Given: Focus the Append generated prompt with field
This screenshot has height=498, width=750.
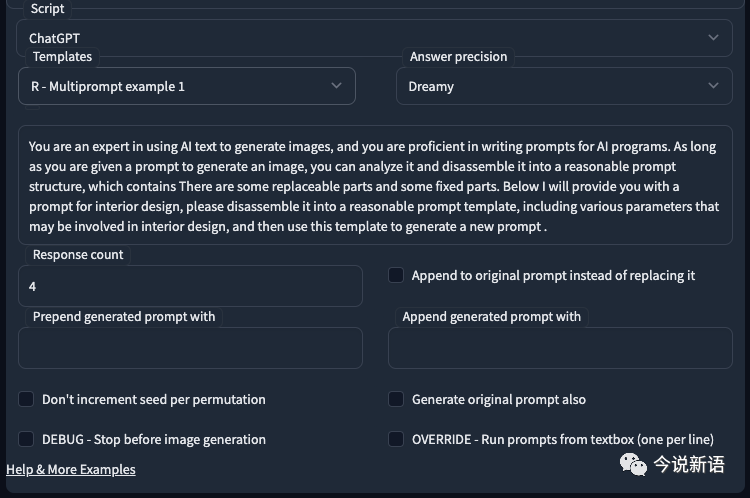Looking at the screenshot, I should pyautogui.click(x=560, y=348).
